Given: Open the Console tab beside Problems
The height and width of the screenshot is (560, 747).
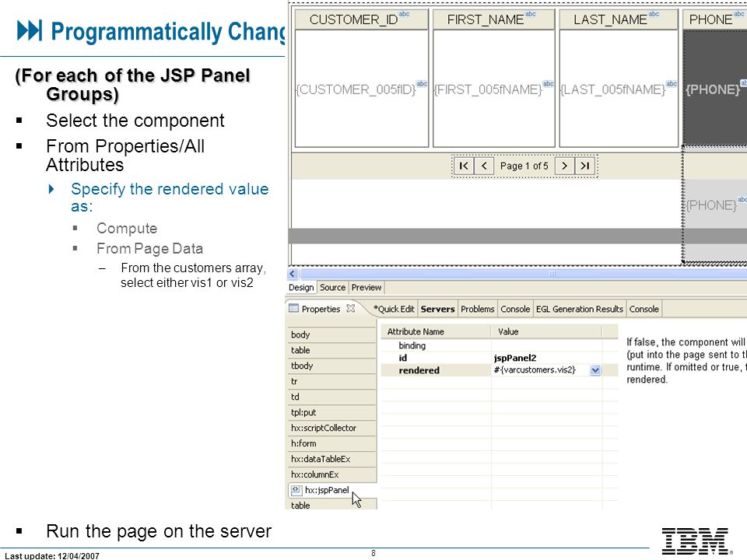Looking at the screenshot, I should [x=515, y=309].
